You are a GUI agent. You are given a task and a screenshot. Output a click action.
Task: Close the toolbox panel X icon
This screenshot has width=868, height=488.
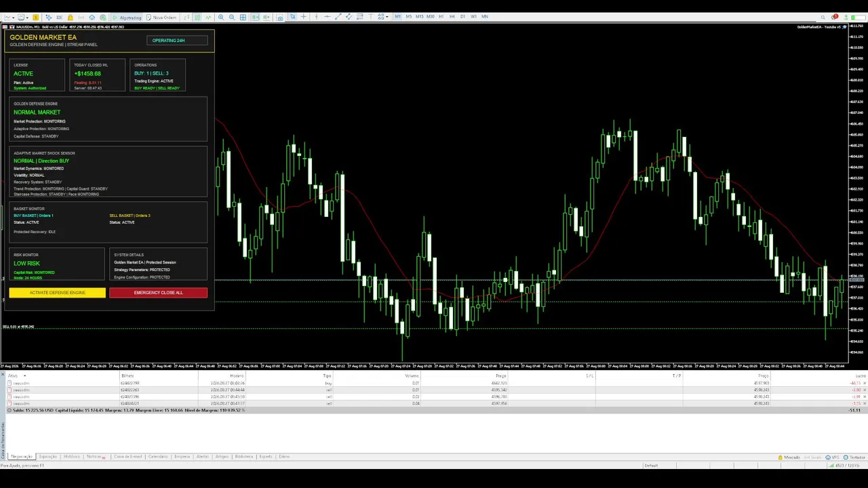coord(3,374)
